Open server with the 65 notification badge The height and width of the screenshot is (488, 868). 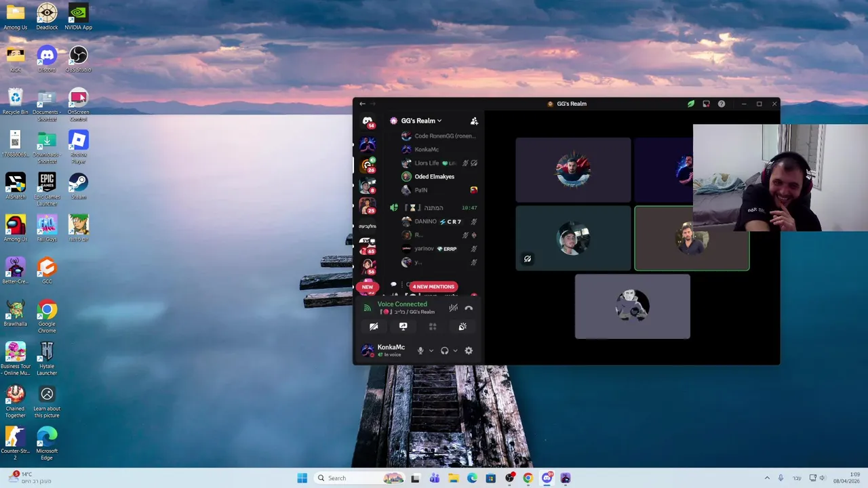tap(368, 246)
